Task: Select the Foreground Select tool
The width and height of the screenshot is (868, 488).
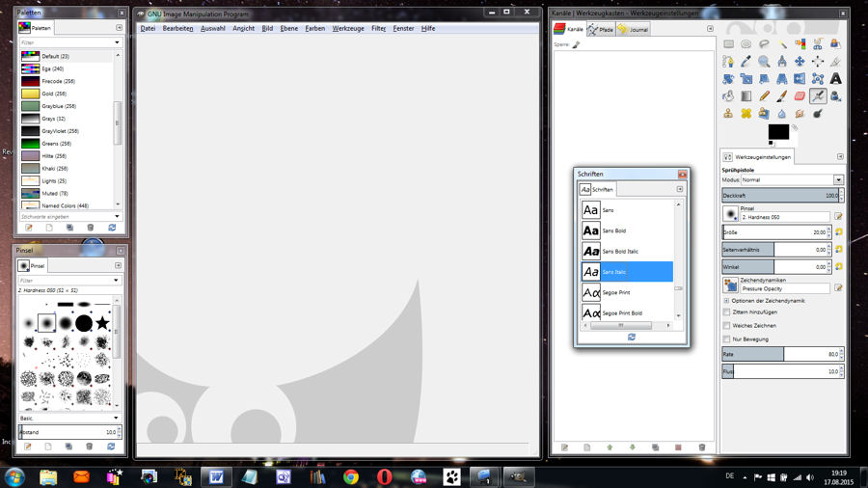Action: click(x=835, y=43)
